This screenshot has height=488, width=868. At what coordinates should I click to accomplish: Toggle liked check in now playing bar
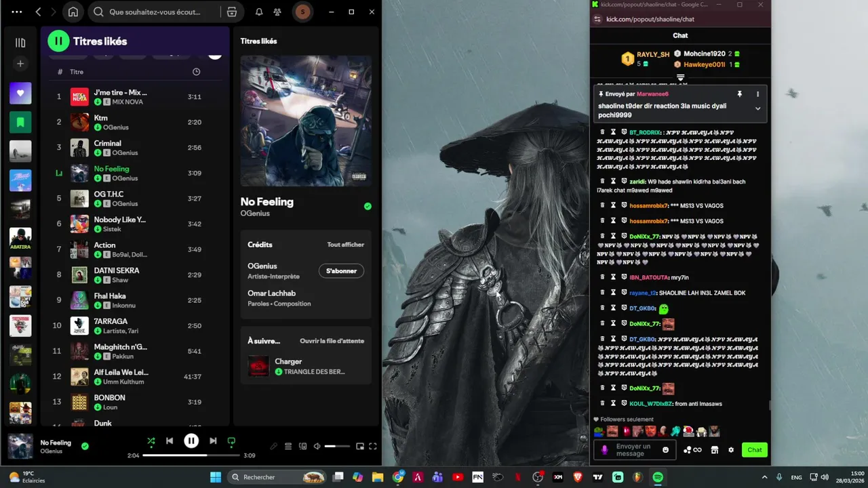point(85,446)
